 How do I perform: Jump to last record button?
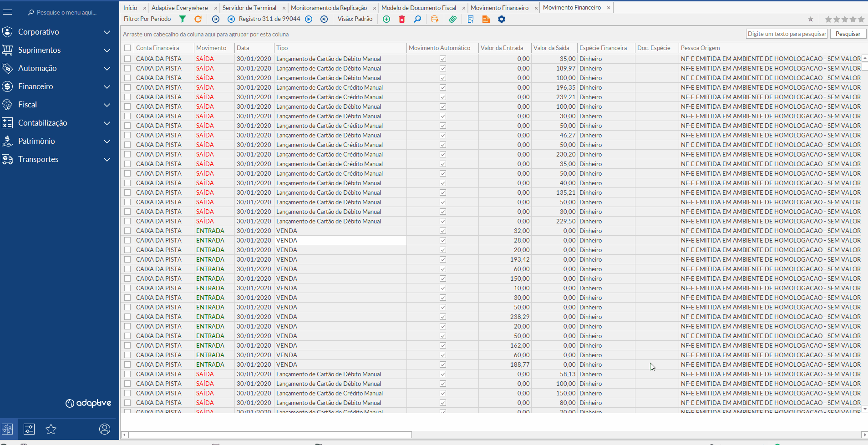click(324, 19)
